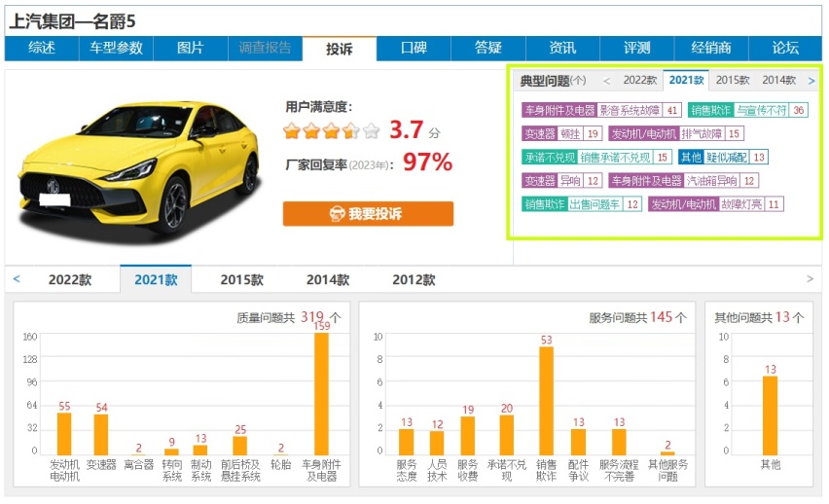Click the 配件争议 bar valued 13
The height and width of the screenshot is (504, 829).
click(578, 442)
